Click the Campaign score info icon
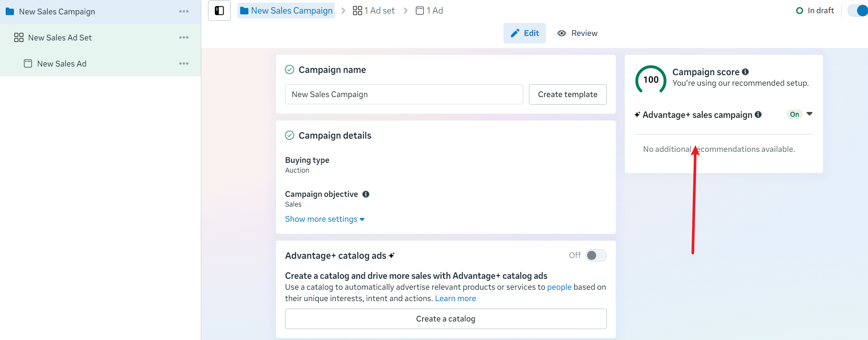This screenshot has width=868, height=340. 745,72
